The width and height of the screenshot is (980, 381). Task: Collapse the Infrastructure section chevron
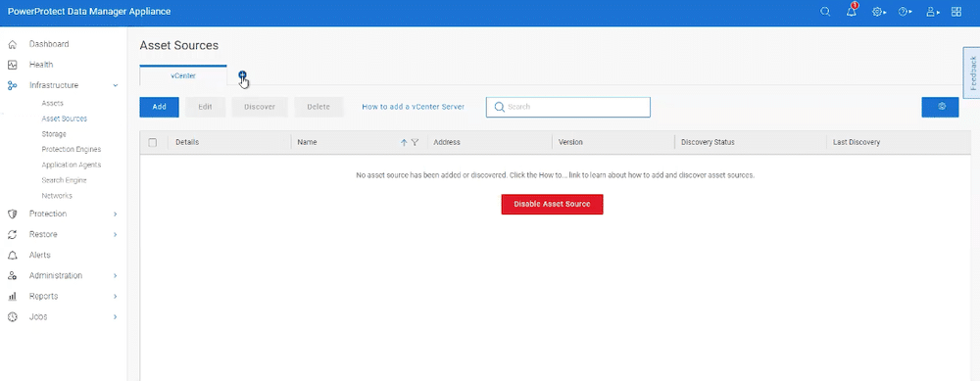[x=115, y=85]
